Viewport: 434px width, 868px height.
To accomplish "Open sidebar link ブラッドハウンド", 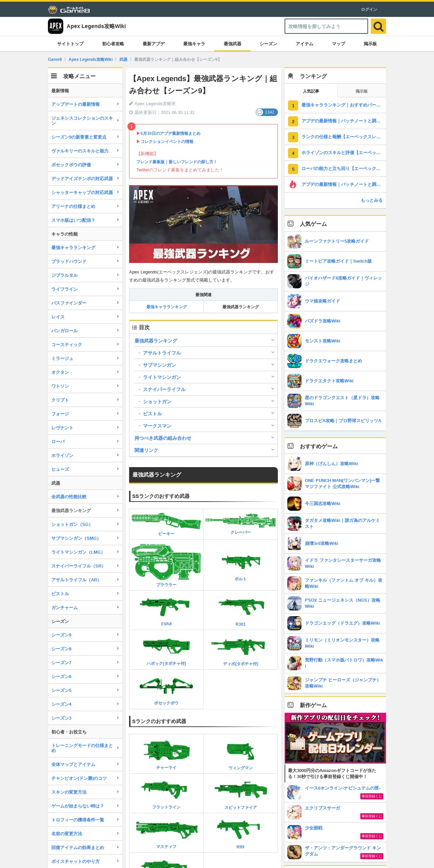I will [85, 261].
